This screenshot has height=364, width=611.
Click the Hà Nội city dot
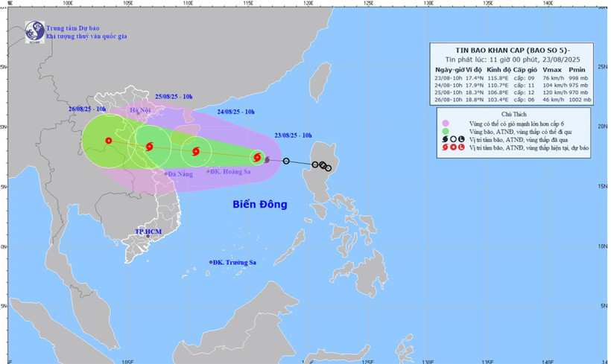pos(138,113)
